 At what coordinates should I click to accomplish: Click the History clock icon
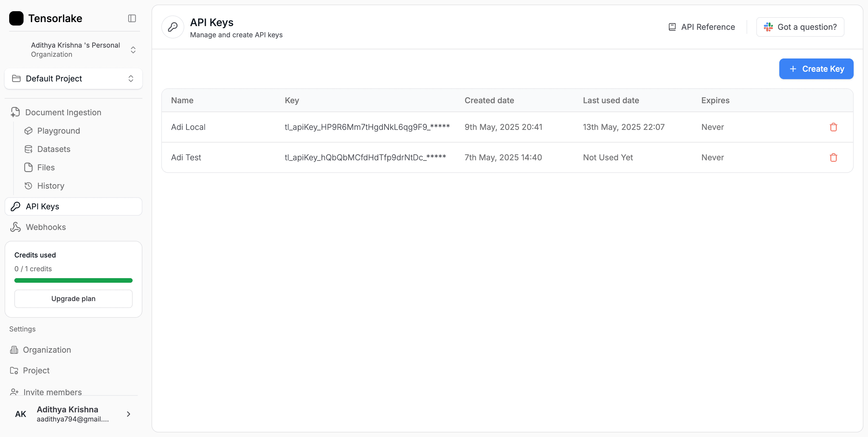click(x=29, y=186)
